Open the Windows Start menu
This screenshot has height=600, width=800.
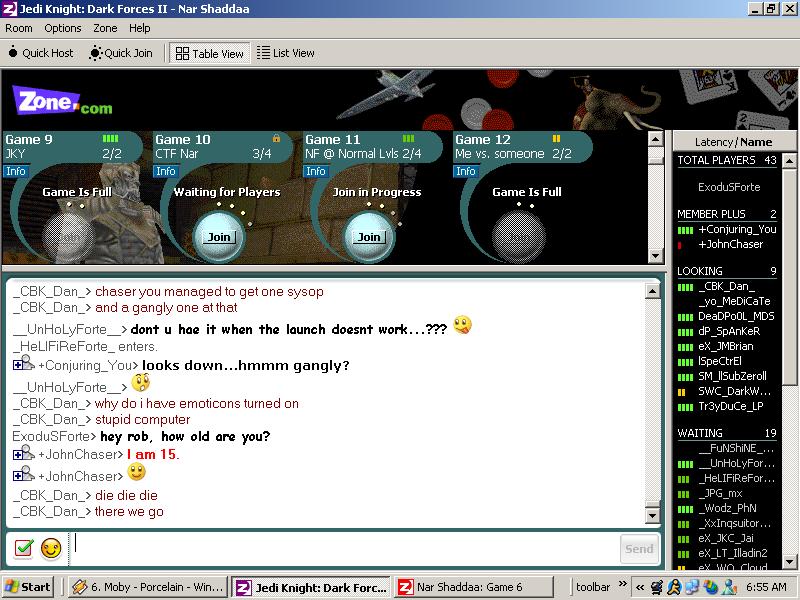pos(29,587)
